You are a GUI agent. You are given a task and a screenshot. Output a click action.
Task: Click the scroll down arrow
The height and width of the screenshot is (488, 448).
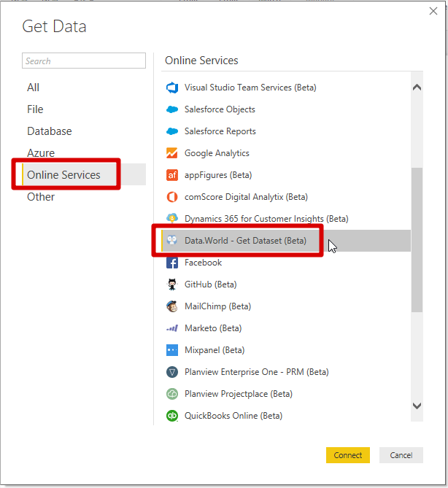pos(417,406)
